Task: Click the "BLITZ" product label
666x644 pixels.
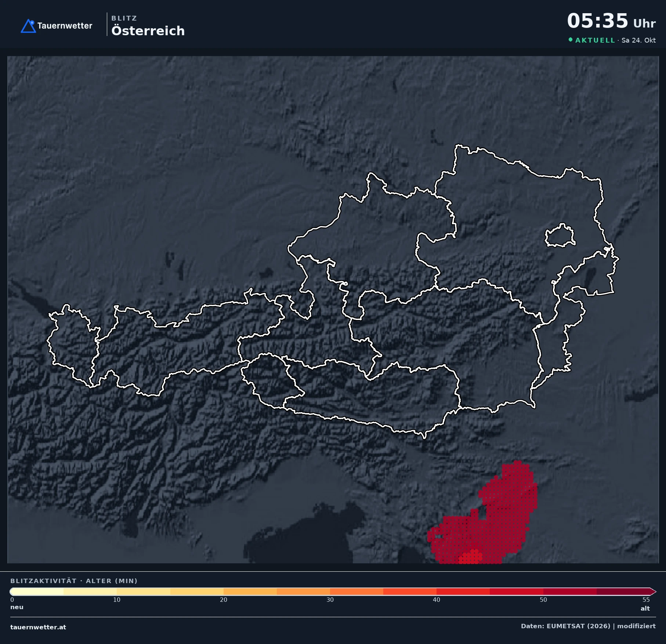Action: click(x=124, y=18)
